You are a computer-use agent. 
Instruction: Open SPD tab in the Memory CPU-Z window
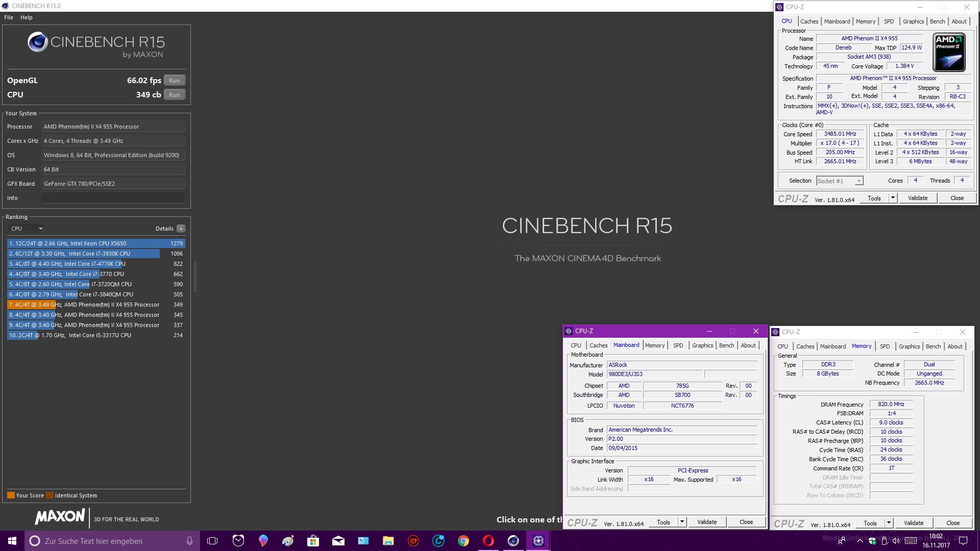click(x=885, y=346)
